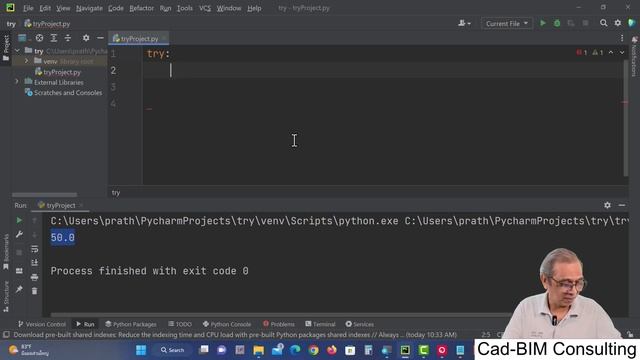Expand all items in Project panel
Screen dimensions: 640x360
(x=53, y=38)
